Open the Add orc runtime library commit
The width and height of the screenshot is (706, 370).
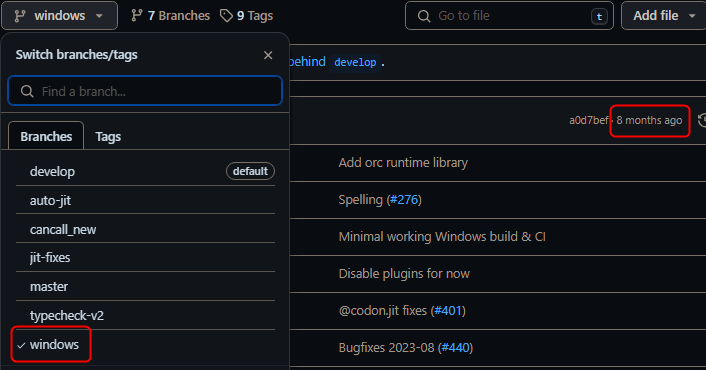(403, 162)
